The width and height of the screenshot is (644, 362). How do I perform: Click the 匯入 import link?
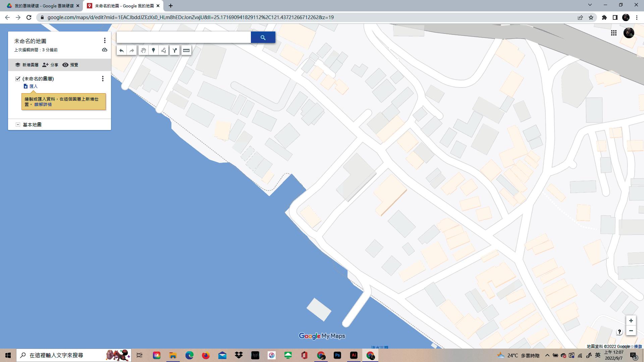coord(33,86)
